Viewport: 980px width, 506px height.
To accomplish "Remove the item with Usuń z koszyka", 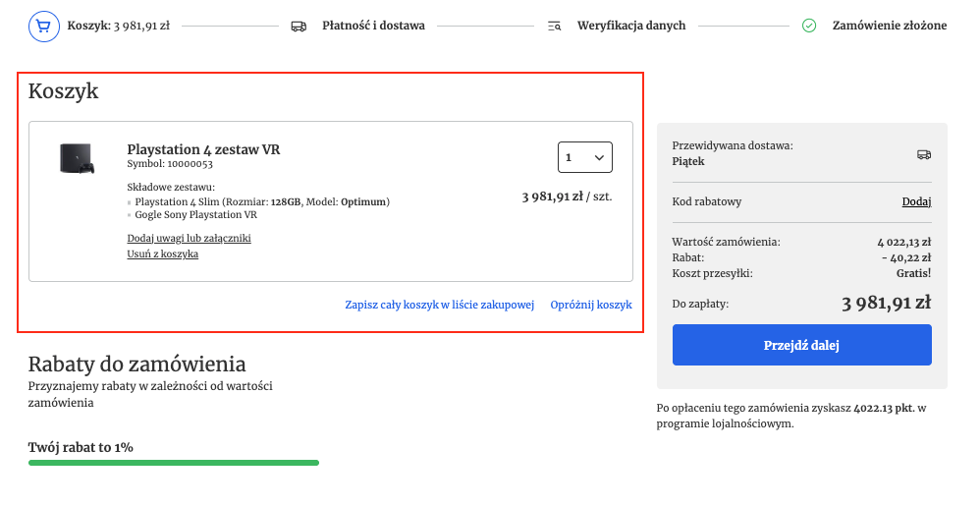I will [162, 253].
